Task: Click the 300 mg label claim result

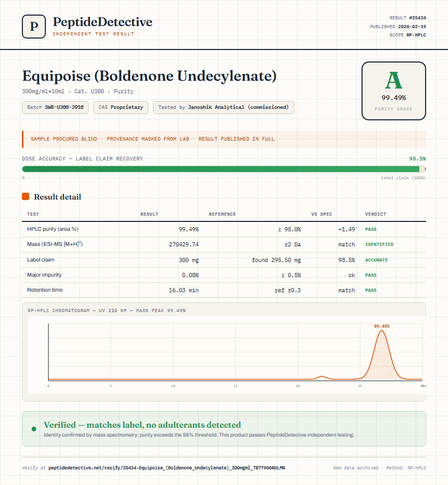Action: (189, 260)
